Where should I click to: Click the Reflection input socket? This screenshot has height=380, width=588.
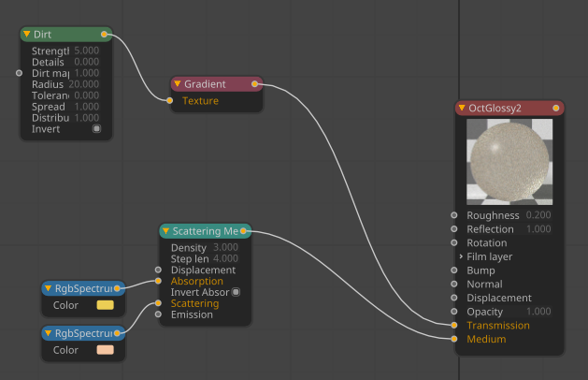tap(454, 229)
